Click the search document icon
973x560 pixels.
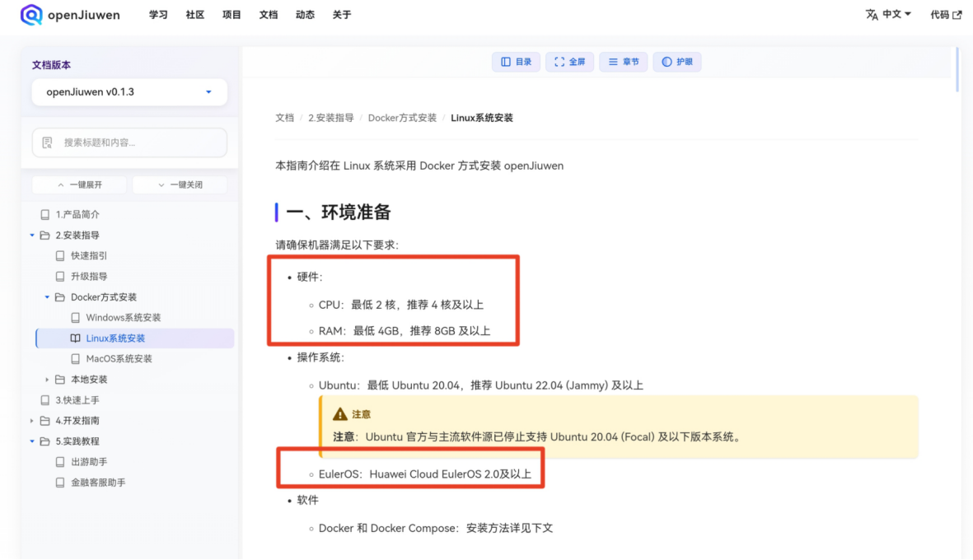click(47, 142)
